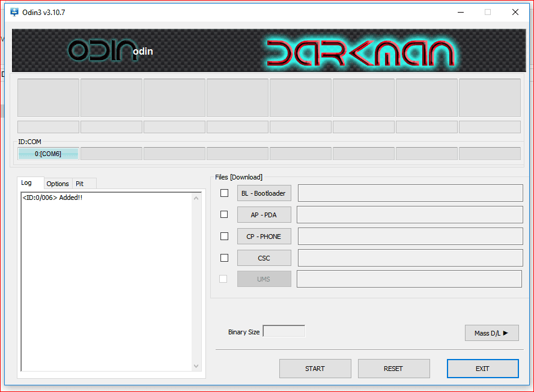Screen dimensions: 534x392
Task: Select the CSC file path field
Action: 410,258
